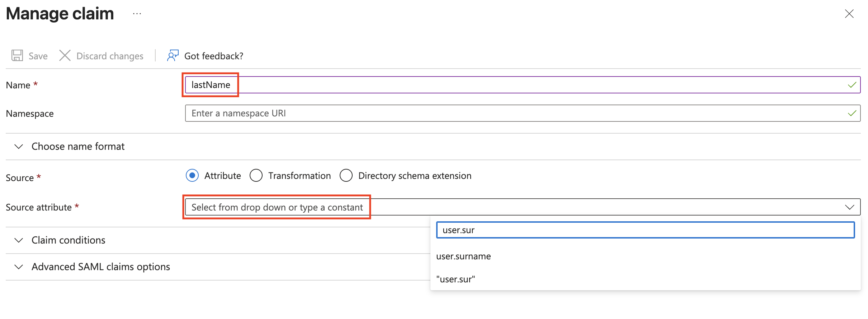Viewport: 868px width, 319px height.
Task: Click the dropdown search box containing user.sur
Action: coord(645,230)
